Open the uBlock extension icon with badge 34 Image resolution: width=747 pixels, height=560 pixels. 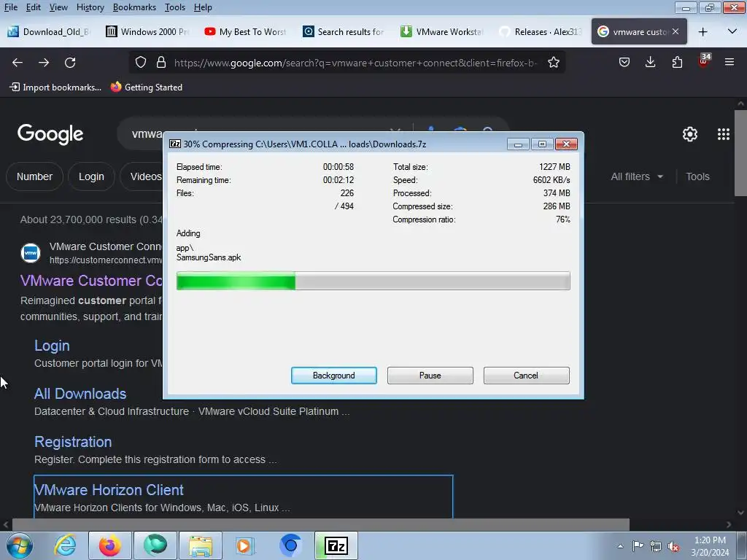(x=704, y=61)
